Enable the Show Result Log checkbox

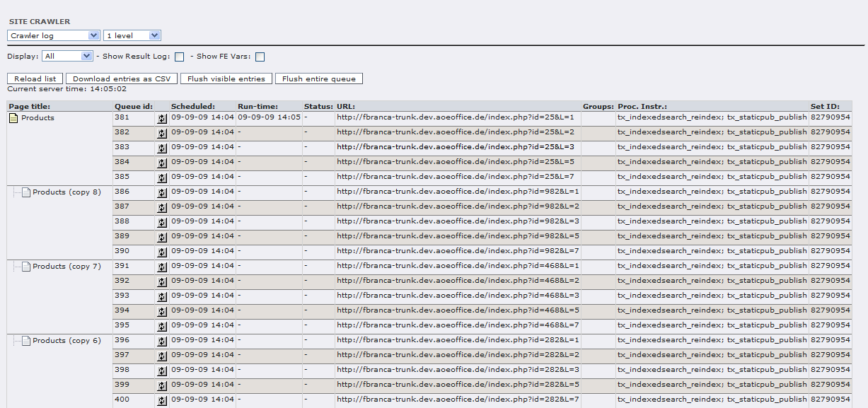tap(180, 57)
